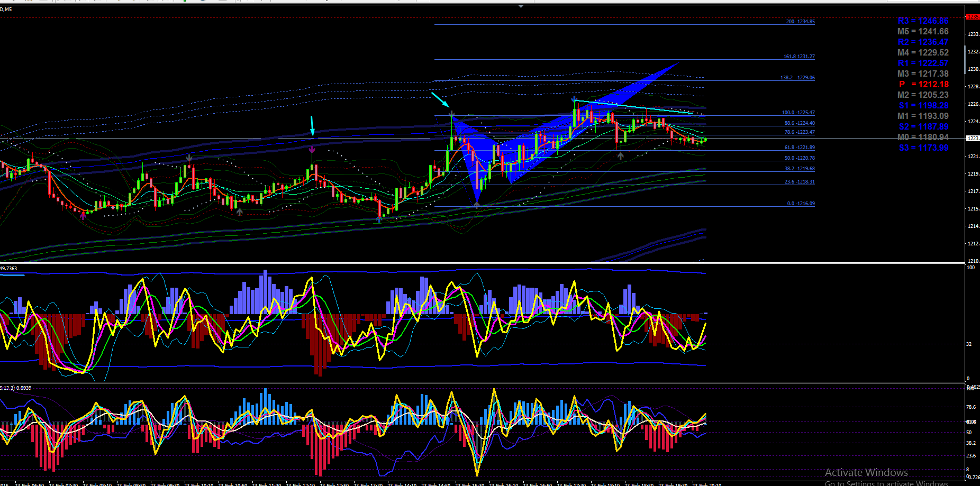
Task: Select the 161.8 1231.27 Fibonacci label
Action: (x=799, y=57)
